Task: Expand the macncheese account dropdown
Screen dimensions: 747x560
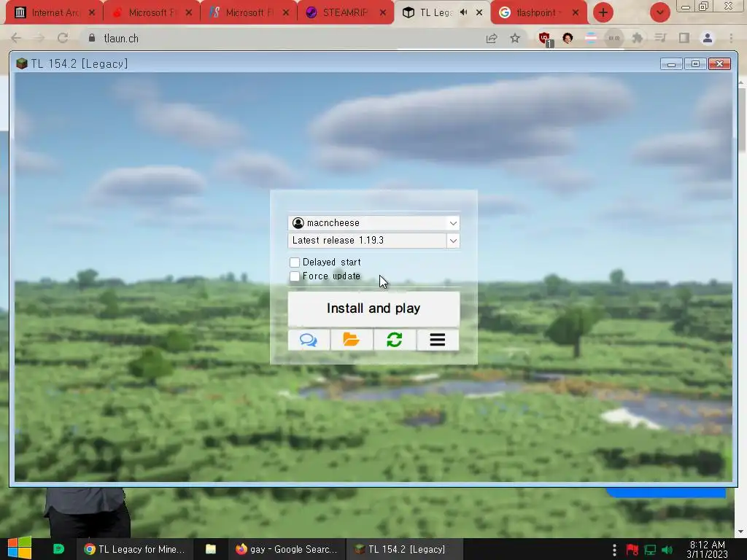Action: tap(453, 223)
